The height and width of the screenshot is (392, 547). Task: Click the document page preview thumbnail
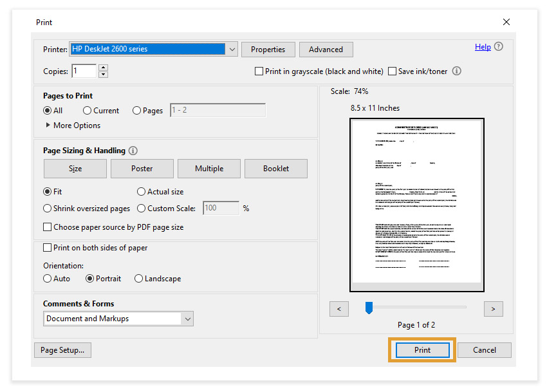[x=417, y=205]
